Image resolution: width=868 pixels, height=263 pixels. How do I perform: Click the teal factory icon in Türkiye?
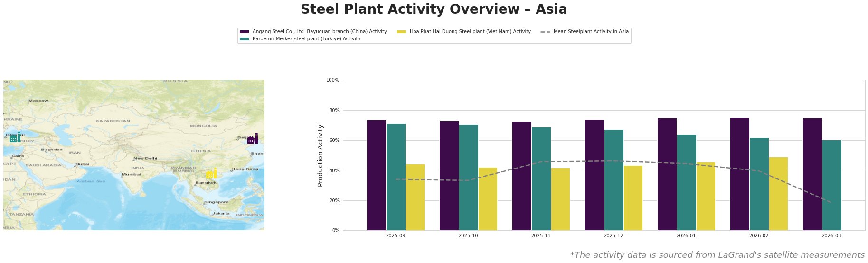coord(15,138)
